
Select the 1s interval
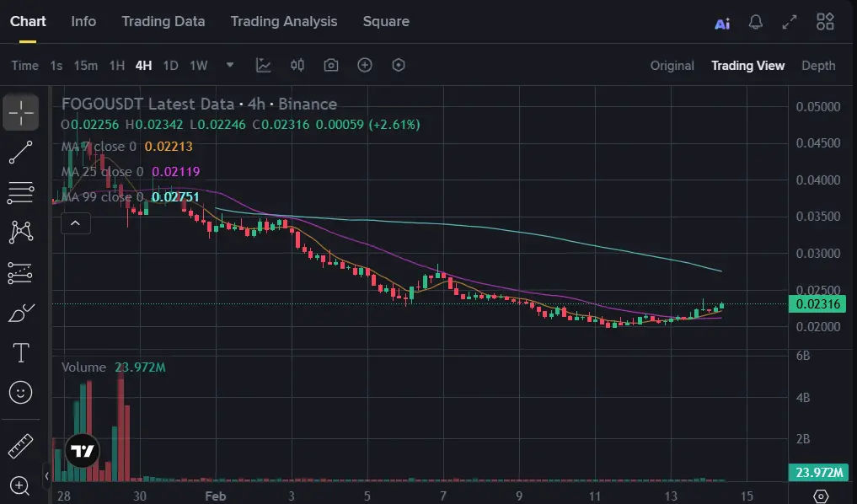(56, 66)
